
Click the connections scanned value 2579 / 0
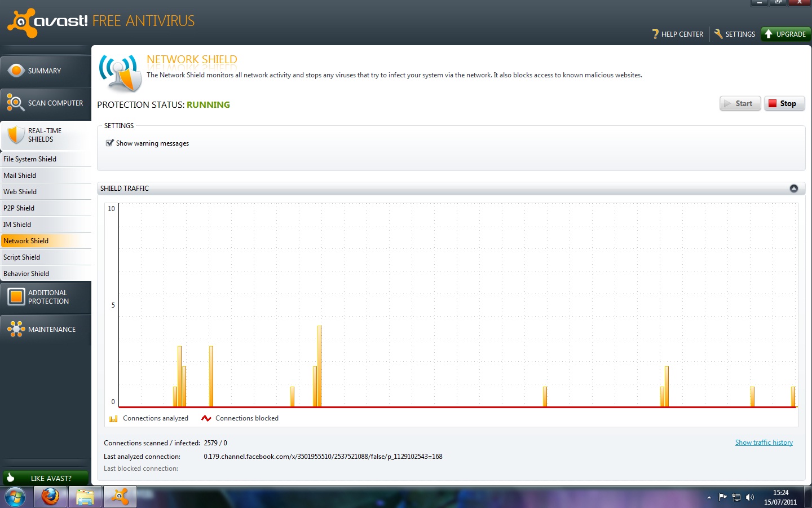[215, 443]
